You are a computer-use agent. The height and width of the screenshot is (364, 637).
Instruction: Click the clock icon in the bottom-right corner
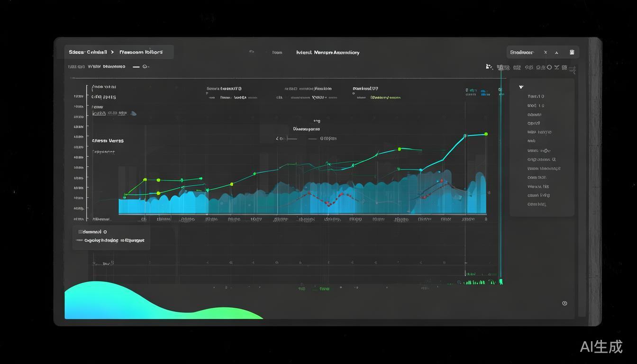tap(564, 303)
